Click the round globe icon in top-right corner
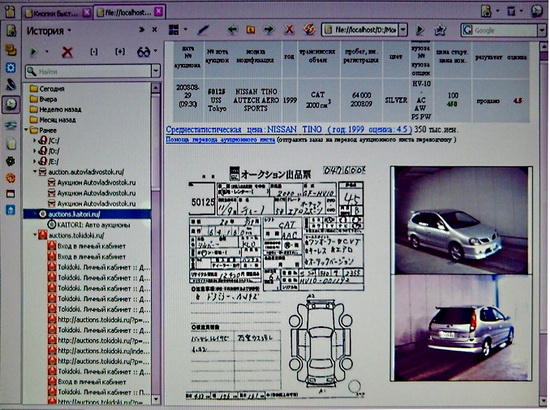 (x=537, y=11)
